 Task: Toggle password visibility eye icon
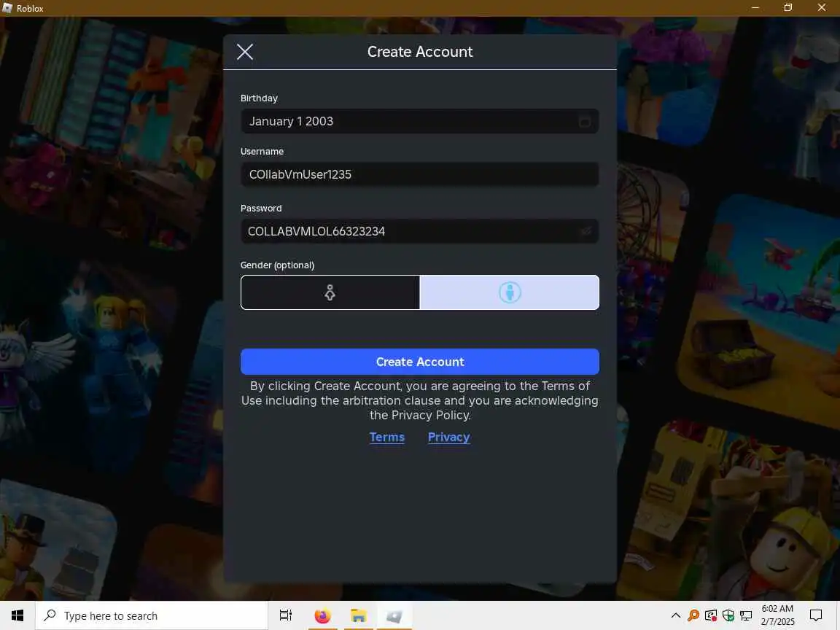pos(586,231)
